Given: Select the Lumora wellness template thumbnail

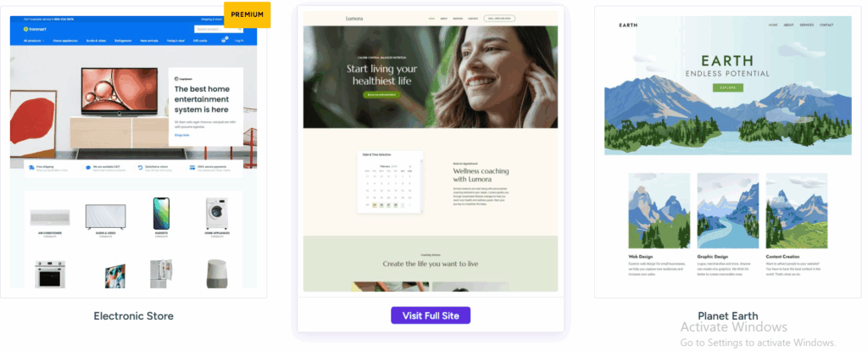Looking at the screenshot, I should click(x=430, y=151).
